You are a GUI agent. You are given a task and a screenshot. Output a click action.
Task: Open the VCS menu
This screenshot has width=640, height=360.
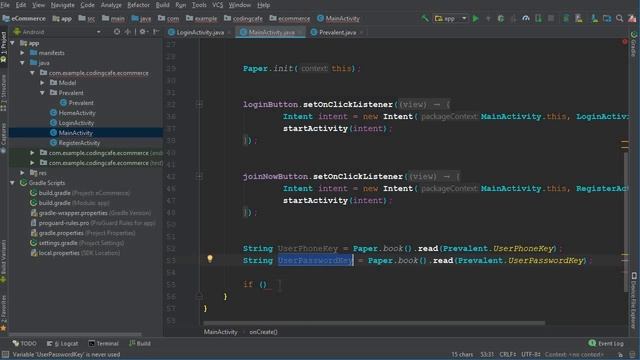click(x=218, y=5)
